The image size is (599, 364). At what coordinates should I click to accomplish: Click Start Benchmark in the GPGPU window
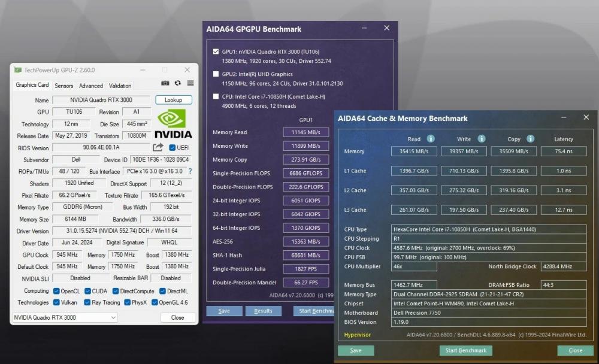click(314, 311)
